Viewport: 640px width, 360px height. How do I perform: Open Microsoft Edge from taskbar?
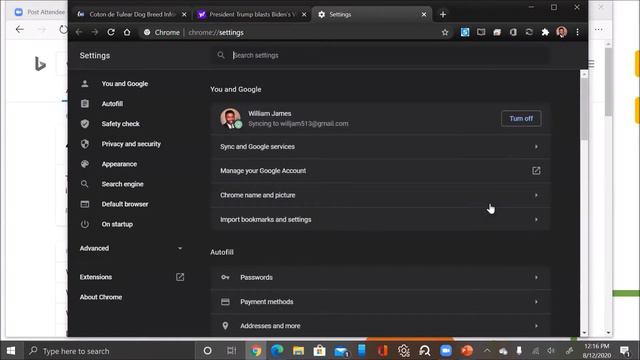[277, 351]
